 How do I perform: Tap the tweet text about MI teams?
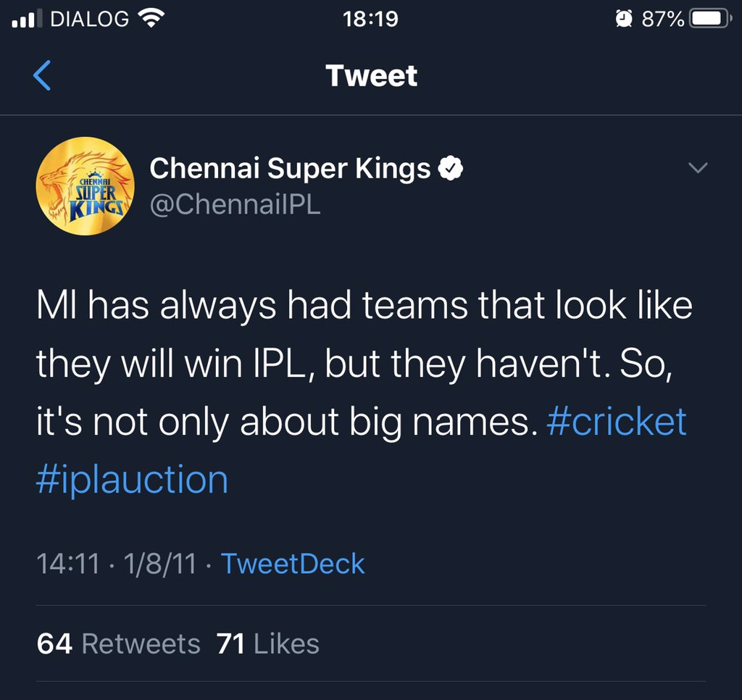click(364, 392)
